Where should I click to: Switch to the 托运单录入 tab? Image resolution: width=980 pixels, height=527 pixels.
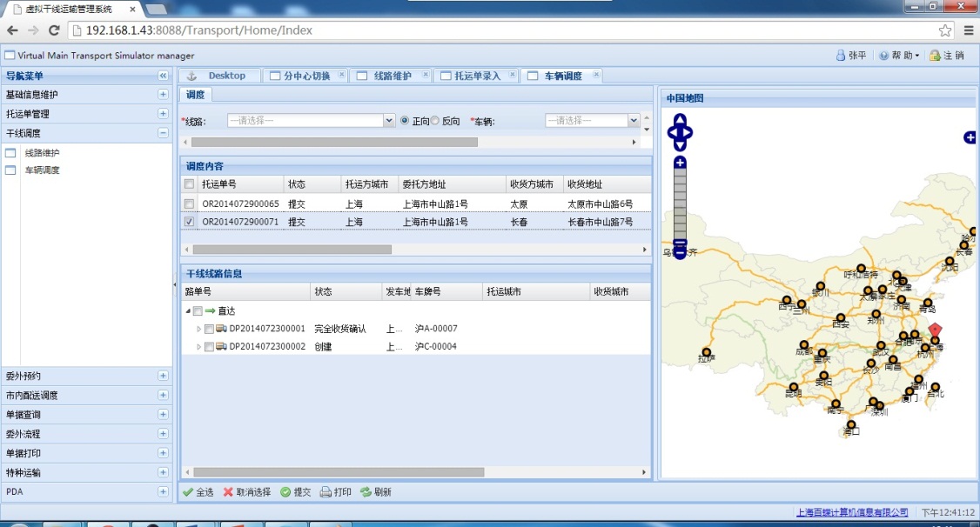[477, 76]
